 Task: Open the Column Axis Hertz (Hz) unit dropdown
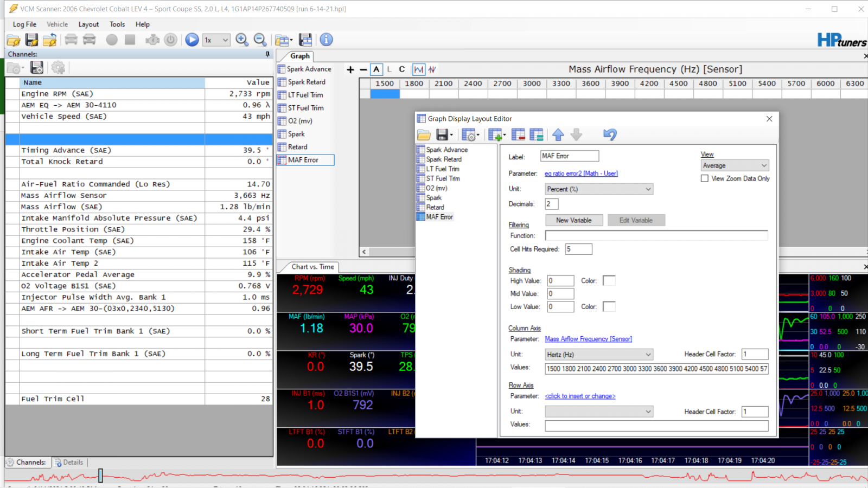[x=599, y=355]
